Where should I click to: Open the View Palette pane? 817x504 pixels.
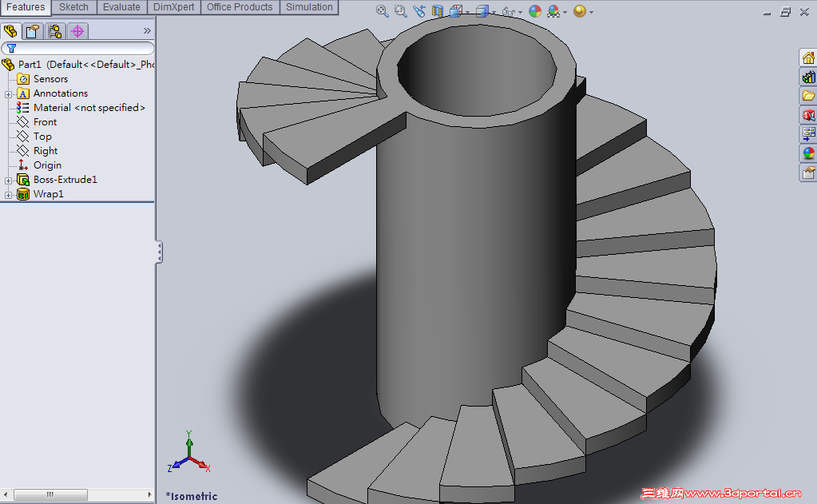tap(808, 134)
